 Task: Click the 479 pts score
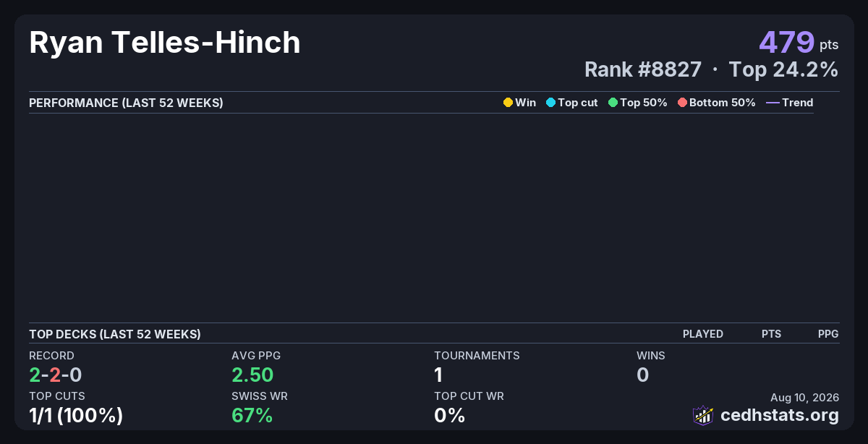click(799, 43)
